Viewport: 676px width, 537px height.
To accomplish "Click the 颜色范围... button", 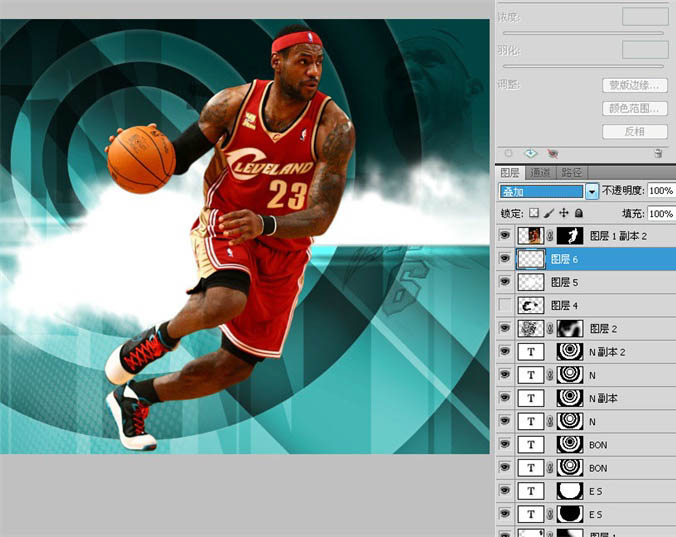I will pos(635,108).
